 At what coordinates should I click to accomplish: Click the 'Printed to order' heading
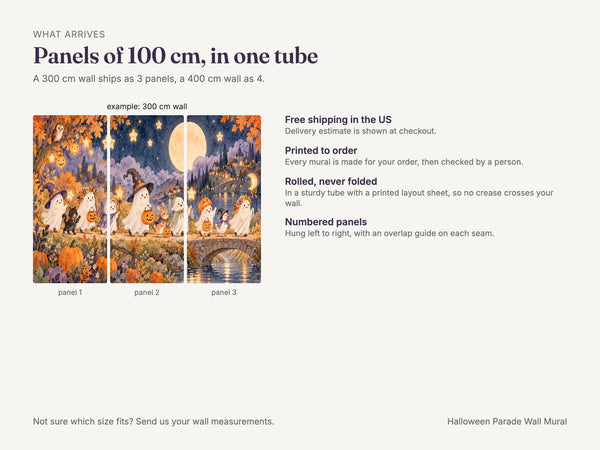[321, 150]
